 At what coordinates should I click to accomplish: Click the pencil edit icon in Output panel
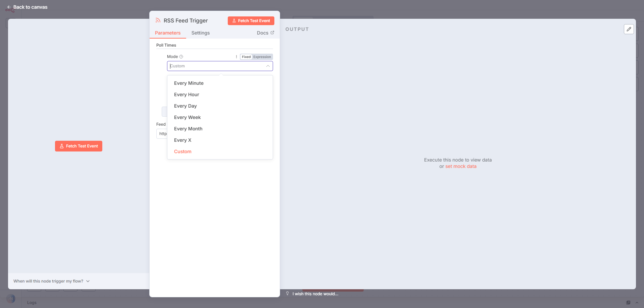pyautogui.click(x=629, y=29)
